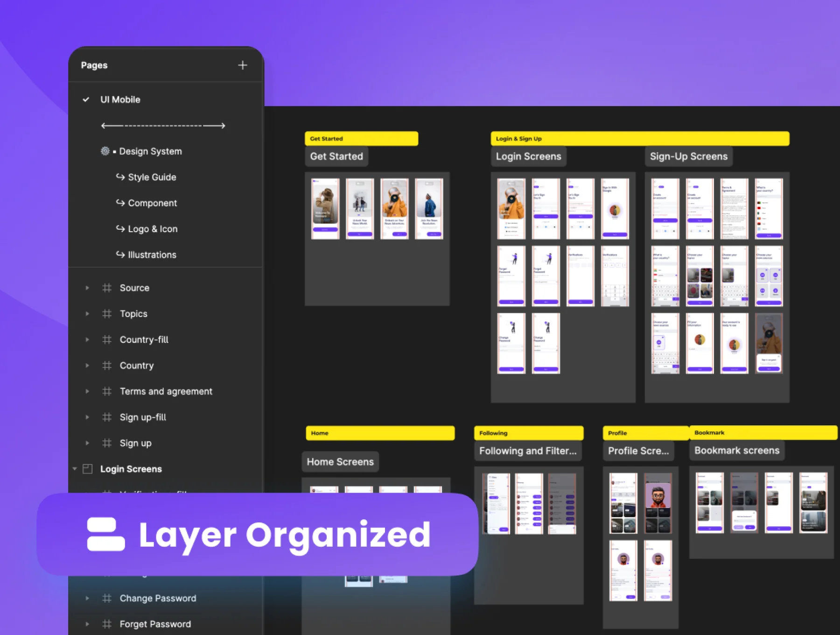Select the Login Screens canvas section title
Viewport: 840px width, 635px height.
point(528,156)
